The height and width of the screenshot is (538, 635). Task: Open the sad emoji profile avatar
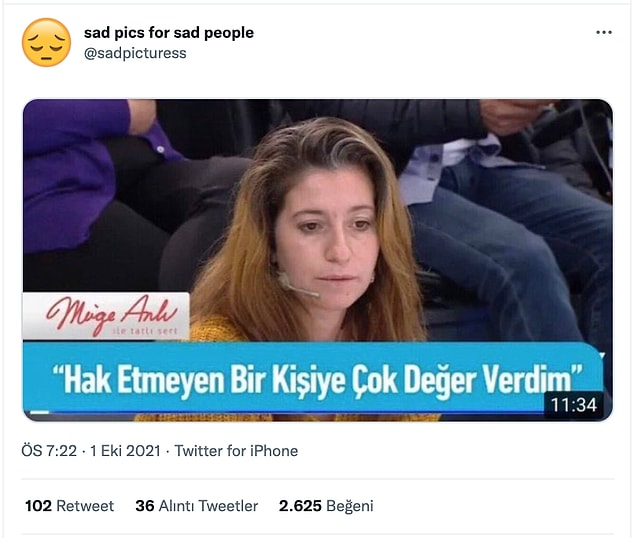coord(46,42)
